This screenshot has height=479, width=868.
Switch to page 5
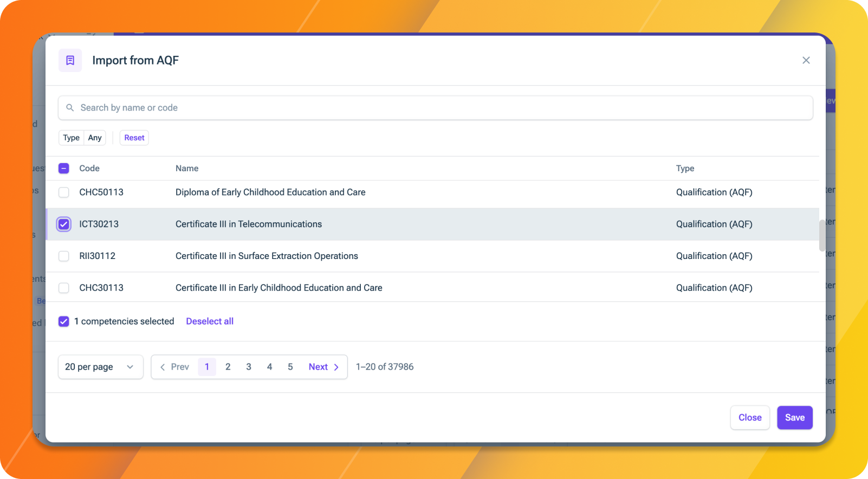tap(290, 367)
